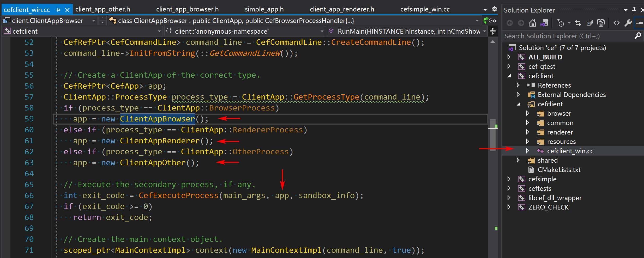
Task: Click the editor split-window handle icon
Action: (493, 32)
